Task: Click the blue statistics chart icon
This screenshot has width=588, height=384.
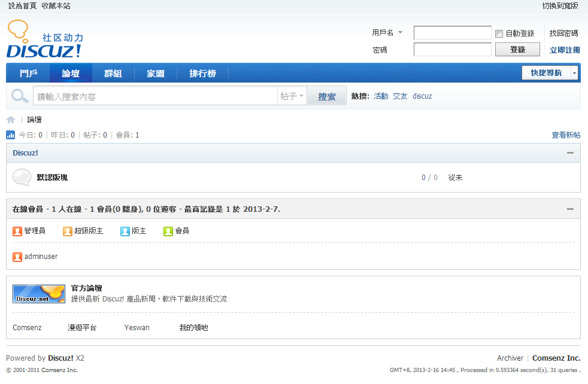Action: (11, 135)
